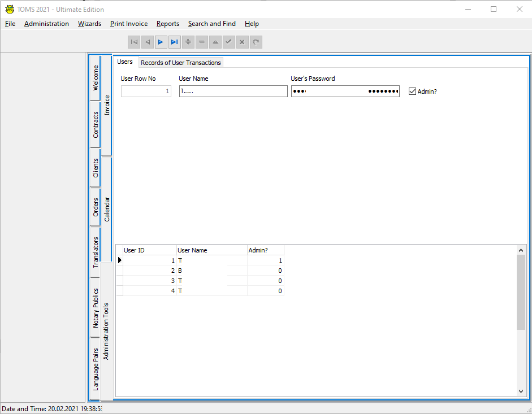The width and height of the screenshot is (532, 414).
Task: Uncheck the Admin? checkbox
Action: (x=413, y=91)
